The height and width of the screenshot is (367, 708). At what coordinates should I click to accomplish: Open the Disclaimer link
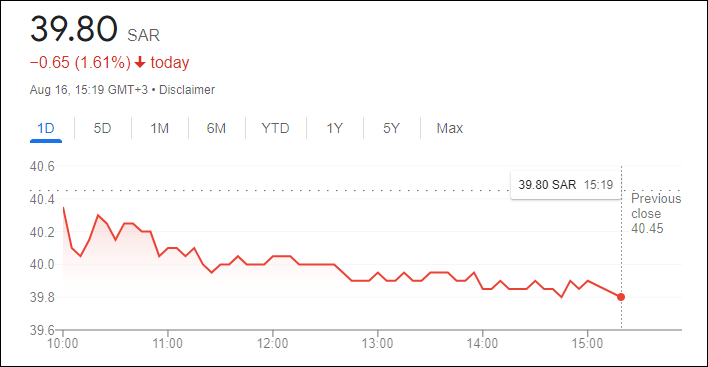click(187, 90)
